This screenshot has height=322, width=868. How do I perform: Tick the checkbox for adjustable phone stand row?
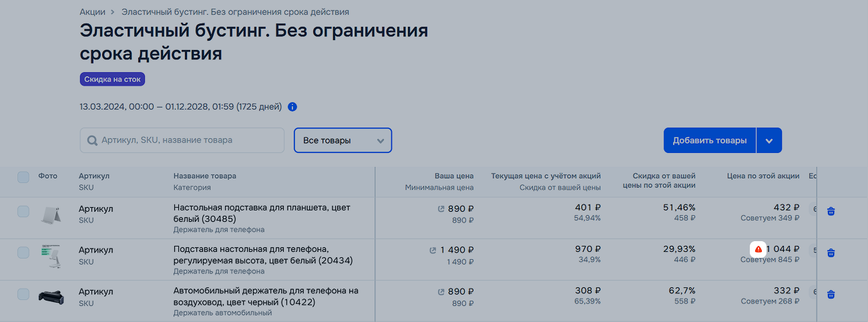[x=23, y=253]
